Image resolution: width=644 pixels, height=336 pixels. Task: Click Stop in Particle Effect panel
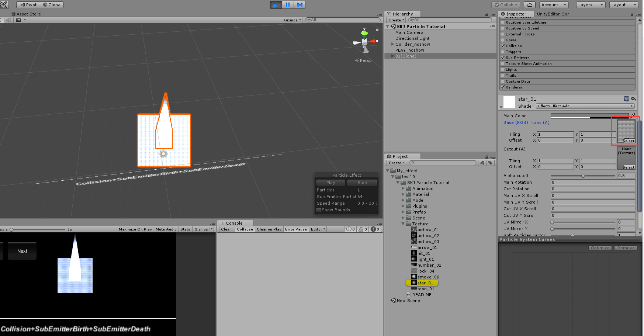coord(362,183)
